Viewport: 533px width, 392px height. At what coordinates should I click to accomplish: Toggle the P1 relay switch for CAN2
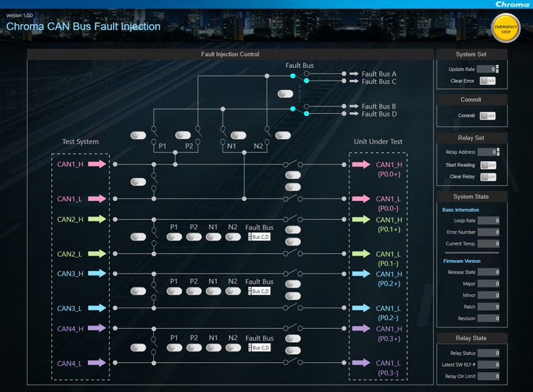[x=175, y=237]
